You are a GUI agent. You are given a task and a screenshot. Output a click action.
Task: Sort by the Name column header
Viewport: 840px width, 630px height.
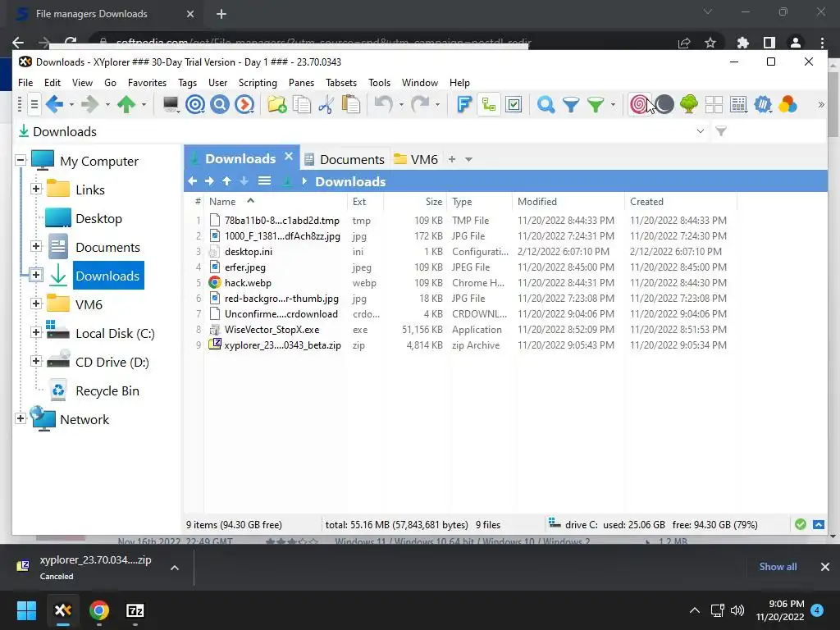coord(222,202)
